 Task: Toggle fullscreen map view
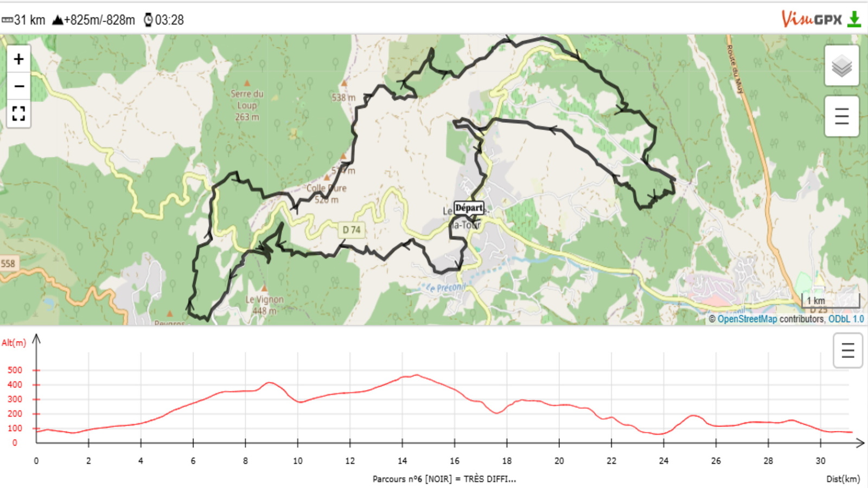[x=18, y=113]
